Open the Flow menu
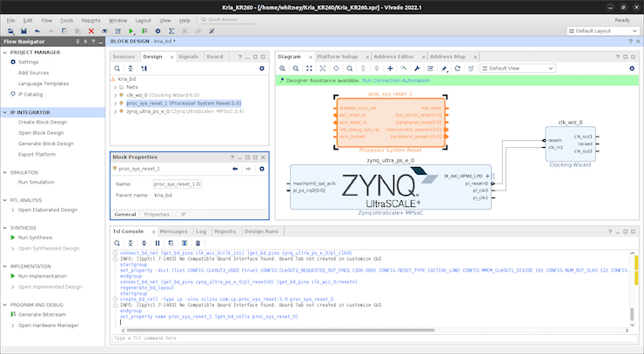644x354 pixels. click(46, 21)
